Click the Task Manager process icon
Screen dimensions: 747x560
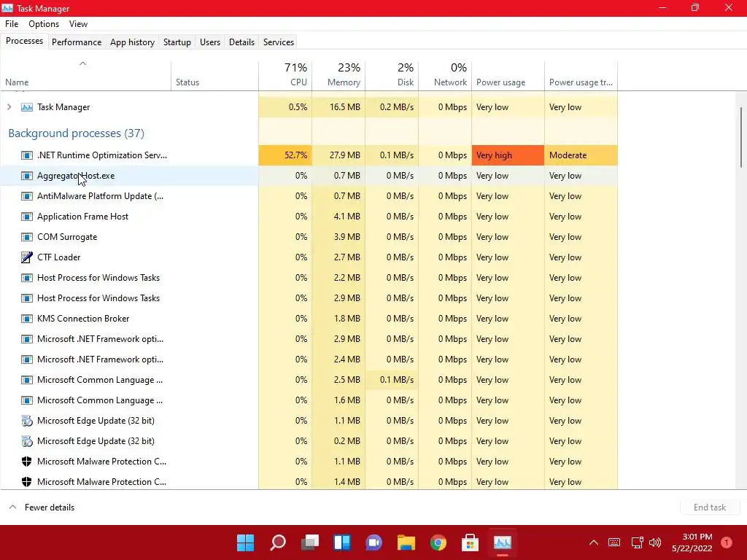coord(27,107)
